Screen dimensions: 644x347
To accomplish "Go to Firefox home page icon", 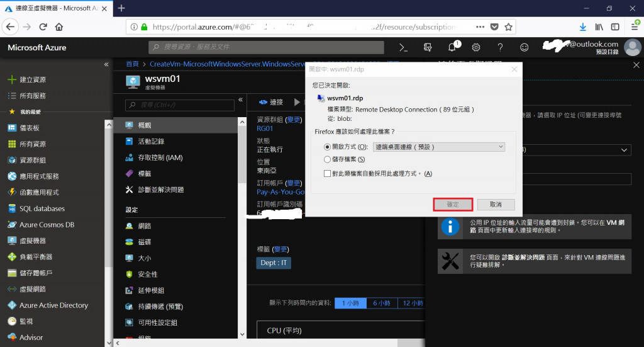I will (59, 27).
